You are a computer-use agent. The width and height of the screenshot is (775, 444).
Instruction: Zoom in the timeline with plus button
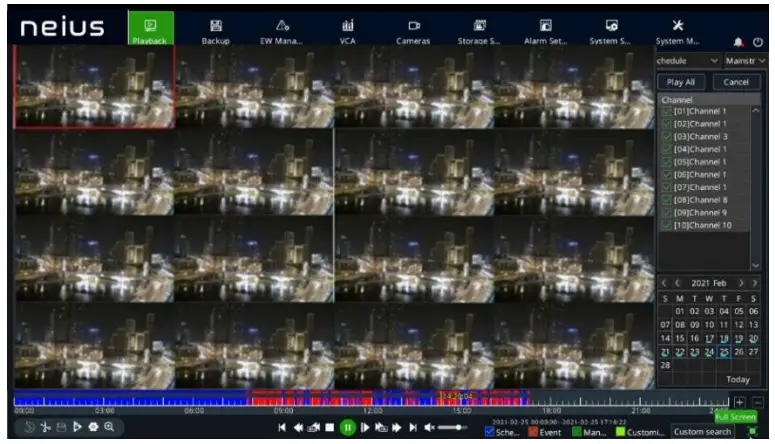coord(739,402)
